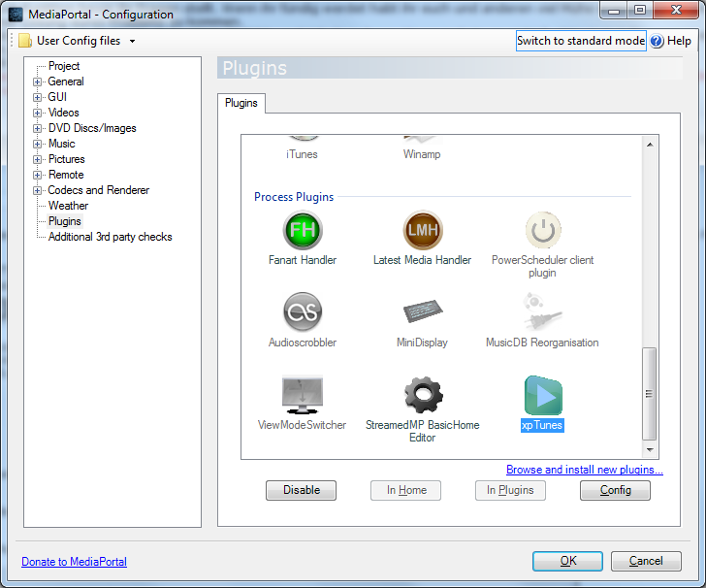This screenshot has width=706, height=588.
Task: Select Codecs and Renderer tree label
Action: click(x=99, y=190)
